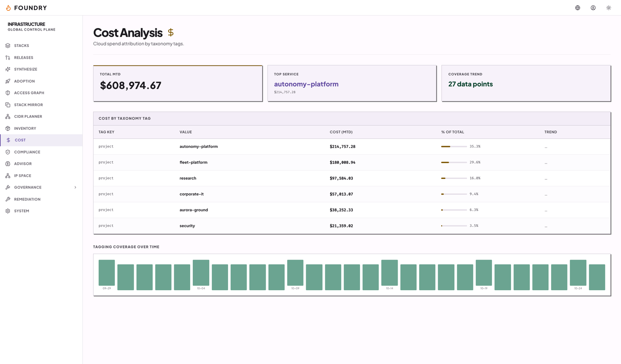
Task: Open the Remediation page
Action: click(41, 199)
